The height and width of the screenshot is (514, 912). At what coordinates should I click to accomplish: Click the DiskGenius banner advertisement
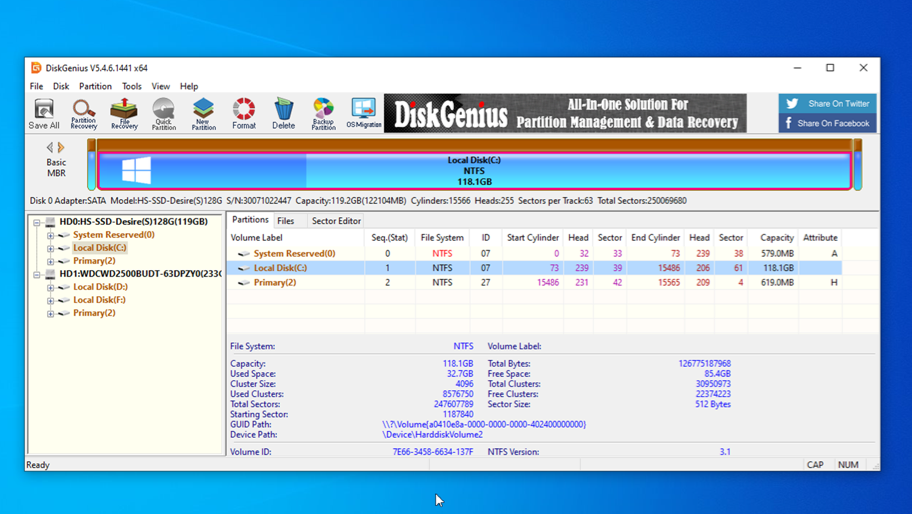[x=565, y=113]
